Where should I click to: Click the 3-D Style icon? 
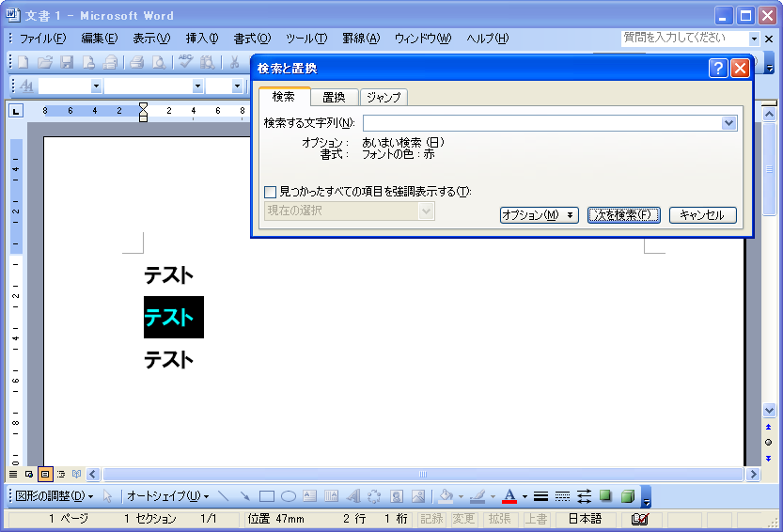pyautogui.click(x=627, y=496)
